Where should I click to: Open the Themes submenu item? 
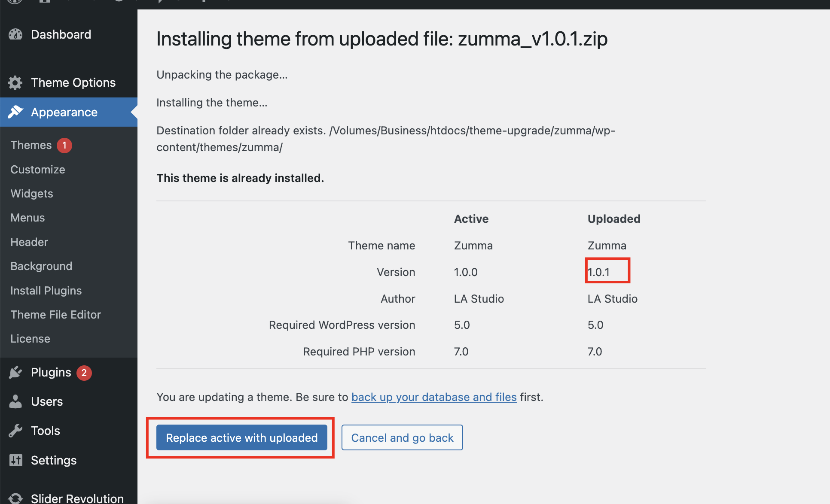(x=31, y=145)
